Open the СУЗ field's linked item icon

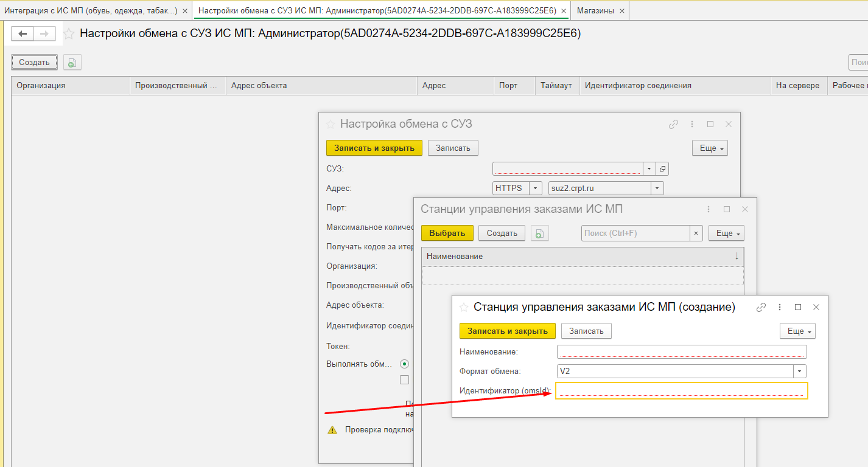663,168
